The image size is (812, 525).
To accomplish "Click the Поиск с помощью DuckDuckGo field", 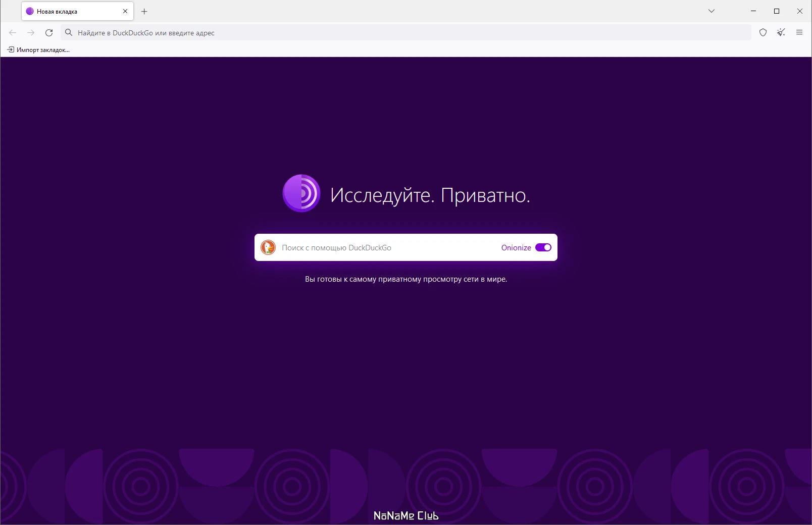I will coord(384,248).
